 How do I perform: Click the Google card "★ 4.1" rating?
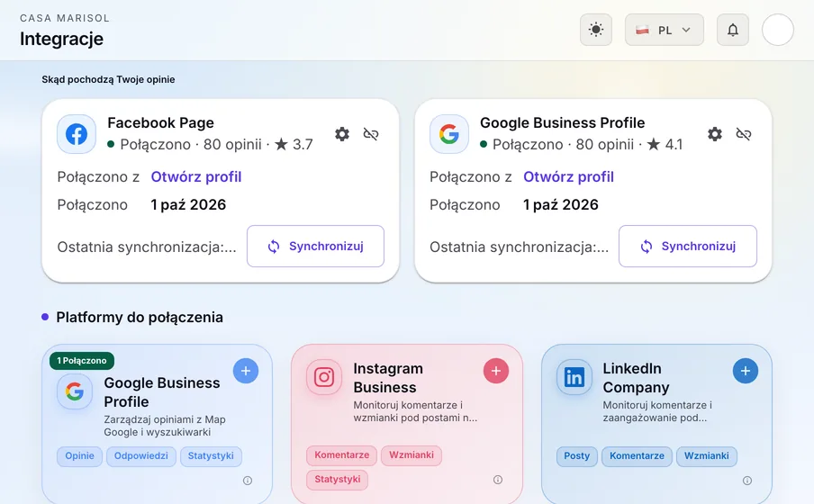(x=665, y=144)
